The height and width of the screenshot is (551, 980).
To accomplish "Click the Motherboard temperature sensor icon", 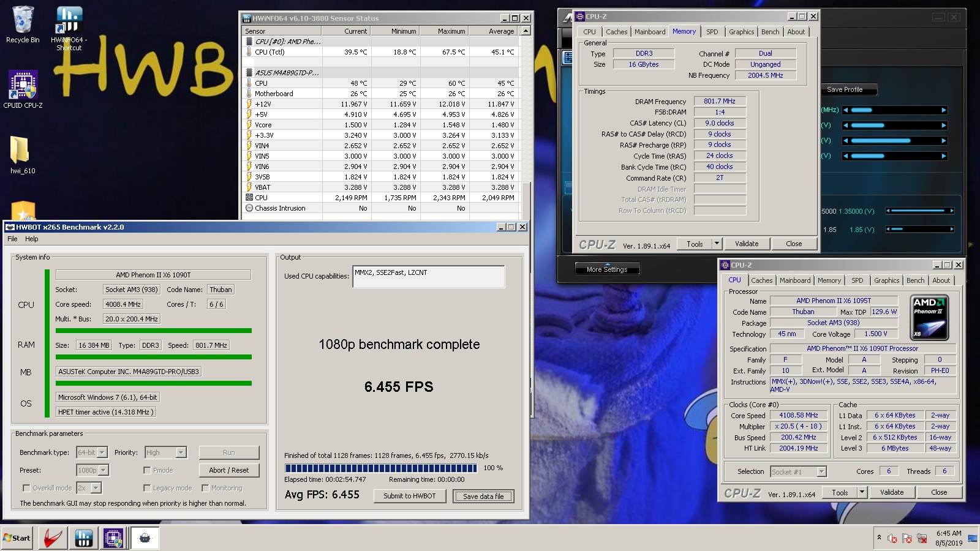I will pyautogui.click(x=249, y=93).
